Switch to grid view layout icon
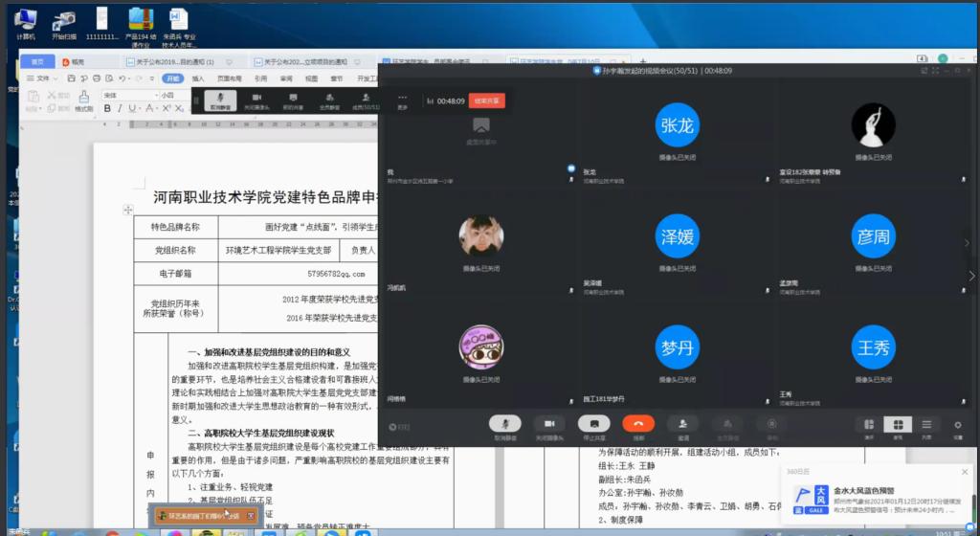 [898, 425]
